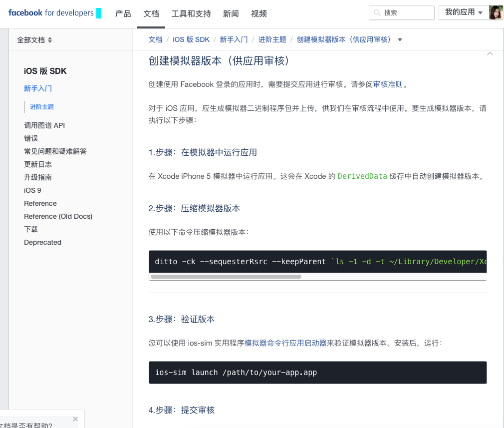Open the 工具和支持 menu

[191, 13]
